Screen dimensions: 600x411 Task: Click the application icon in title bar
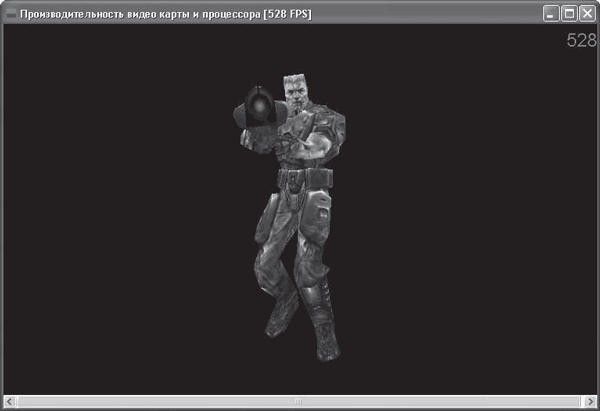click(11, 14)
